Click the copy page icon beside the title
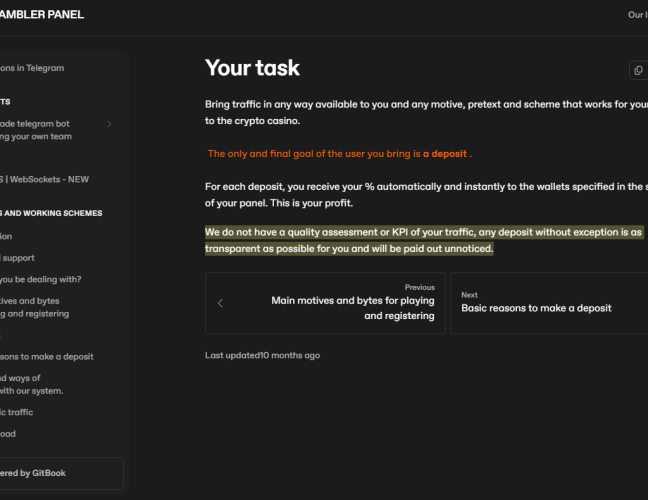The height and width of the screenshot is (500, 648). [x=638, y=70]
